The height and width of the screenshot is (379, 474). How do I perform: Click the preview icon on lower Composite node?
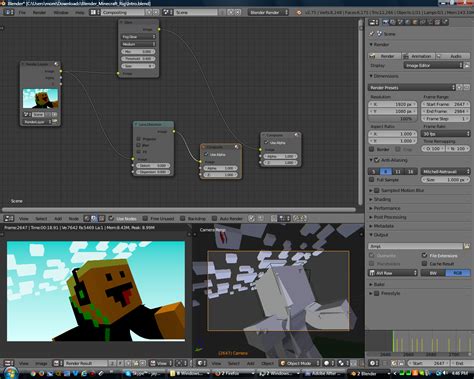point(236,147)
